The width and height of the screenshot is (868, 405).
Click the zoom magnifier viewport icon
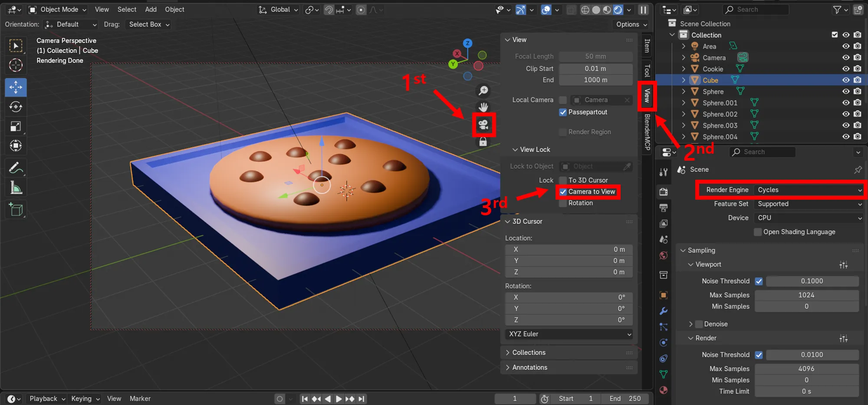(483, 90)
